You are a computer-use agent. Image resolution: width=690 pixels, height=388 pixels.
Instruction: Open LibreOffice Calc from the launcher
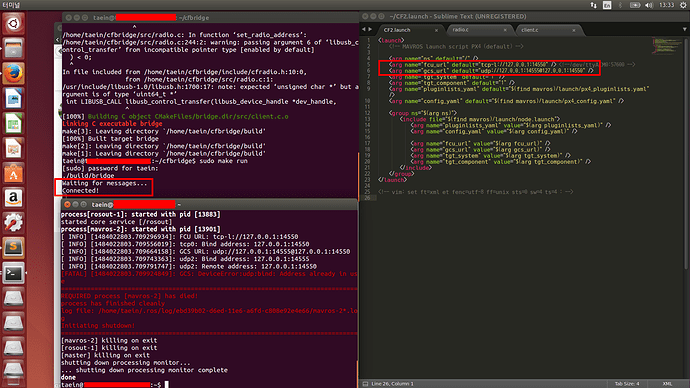[13, 123]
